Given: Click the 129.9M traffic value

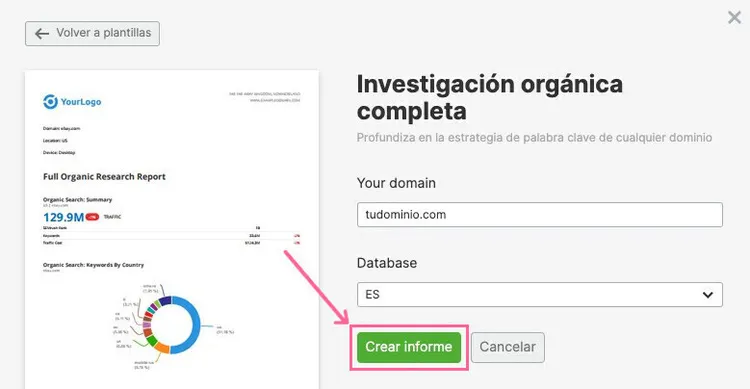Looking at the screenshot, I should coord(64,217).
